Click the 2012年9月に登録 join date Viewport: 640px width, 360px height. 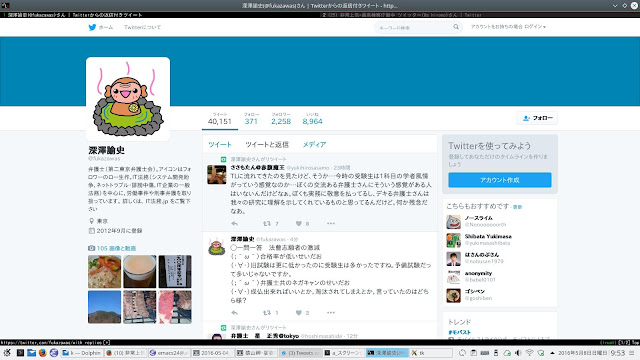[119, 231]
